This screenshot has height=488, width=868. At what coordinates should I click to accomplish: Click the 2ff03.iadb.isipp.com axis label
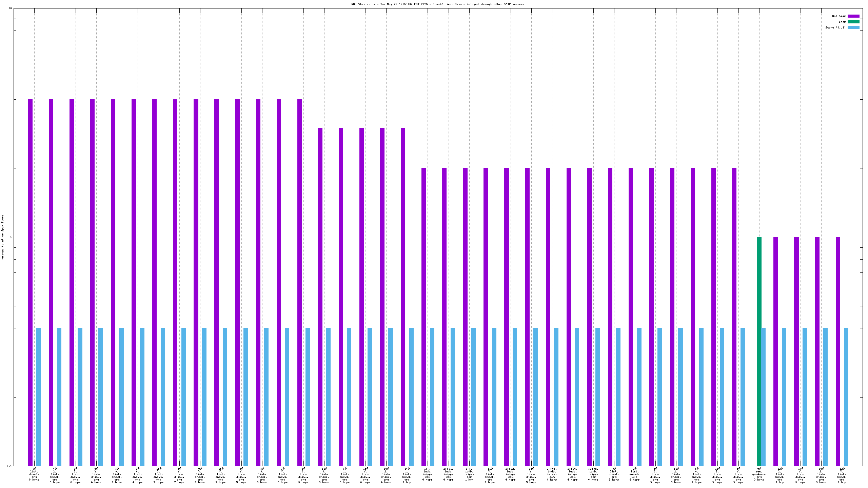point(552,474)
